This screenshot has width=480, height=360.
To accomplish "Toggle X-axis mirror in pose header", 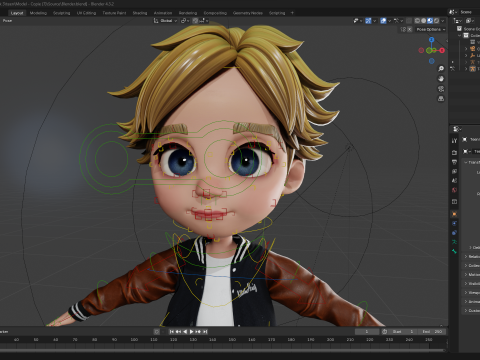I will tap(410, 29).
